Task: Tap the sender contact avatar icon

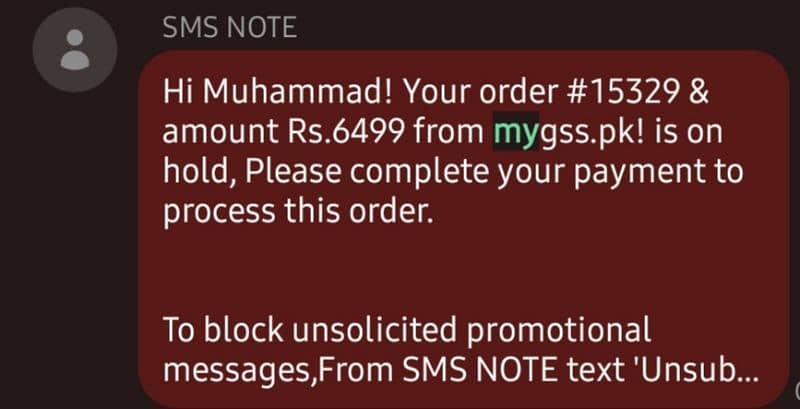Action: [75, 49]
